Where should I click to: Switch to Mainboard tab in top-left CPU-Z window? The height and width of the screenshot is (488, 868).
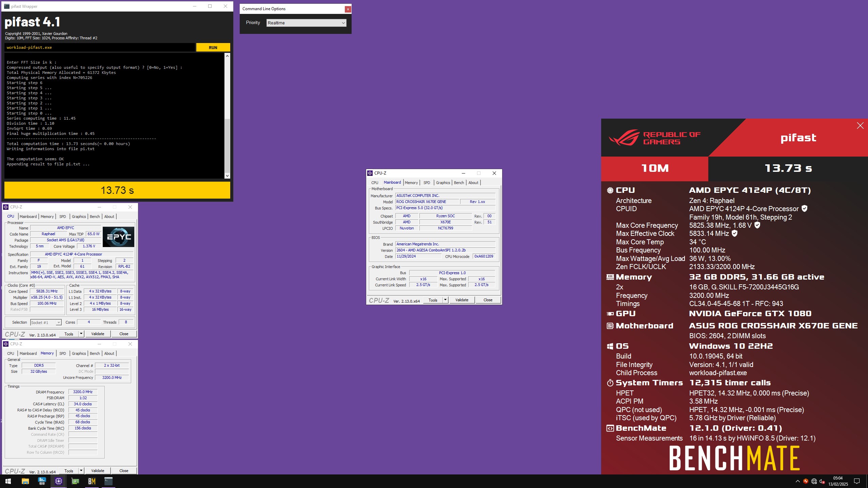point(28,217)
